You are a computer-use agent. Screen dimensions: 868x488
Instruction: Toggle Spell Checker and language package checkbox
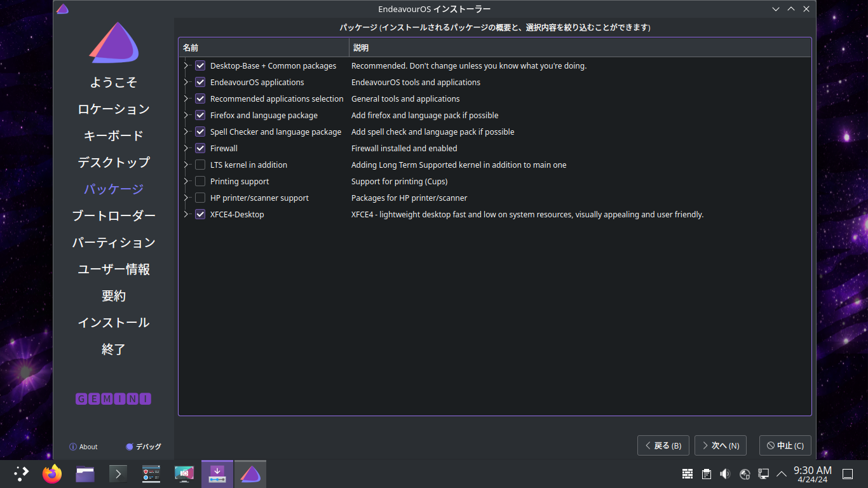(x=200, y=132)
